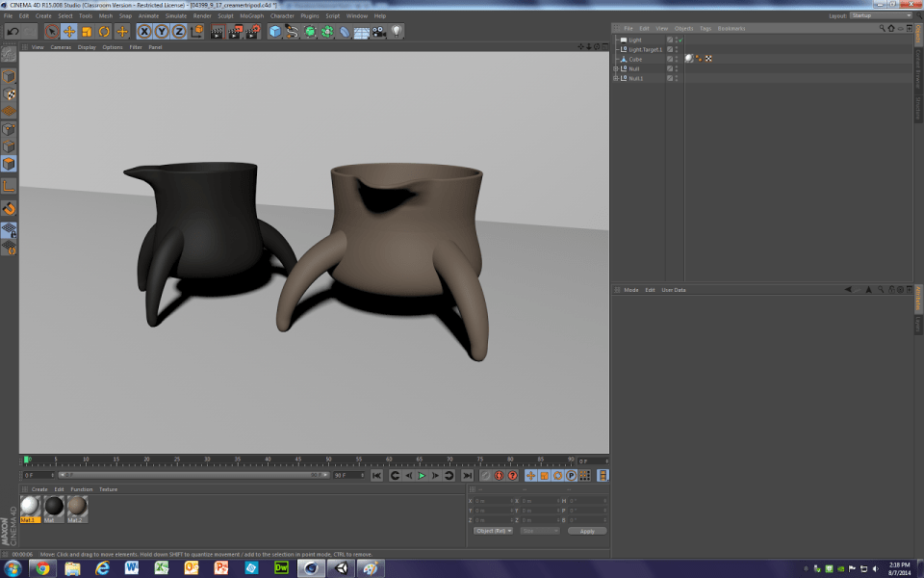Add a Cube primitive object
Screen dimensions: 924x578
point(275,32)
